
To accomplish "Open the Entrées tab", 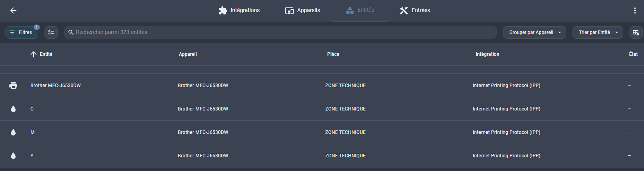I will 415,11.
